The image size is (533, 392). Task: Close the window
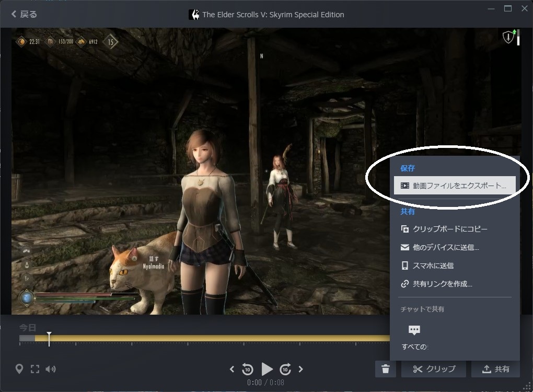point(525,8)
